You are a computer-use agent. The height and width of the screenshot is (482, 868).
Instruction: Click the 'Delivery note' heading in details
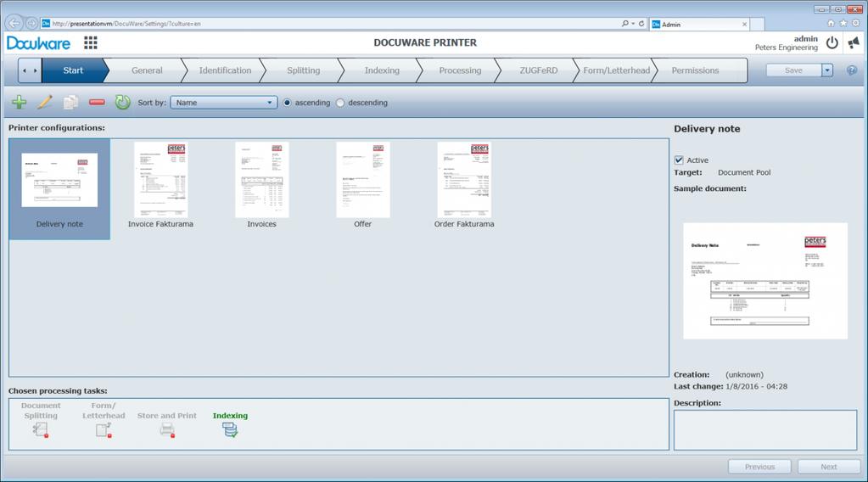coord(707,128)
